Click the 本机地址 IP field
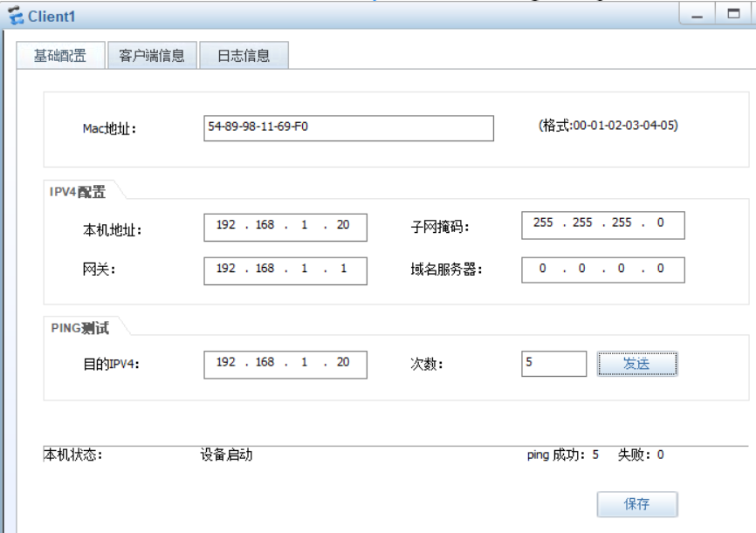756x533 pixels. coord(285,228)
